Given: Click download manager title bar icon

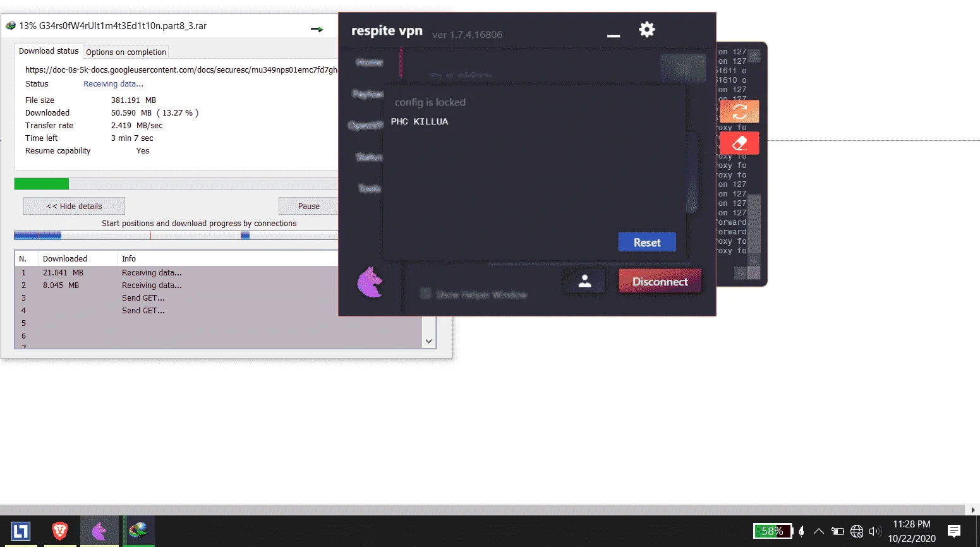Looking at the screenshot, I should pos(10,26).
